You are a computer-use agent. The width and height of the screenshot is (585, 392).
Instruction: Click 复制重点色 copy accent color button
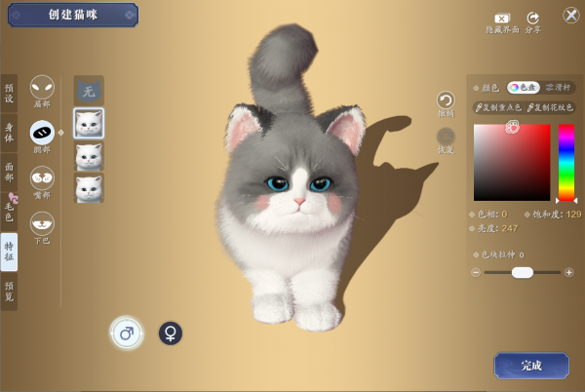coord(498,107)
